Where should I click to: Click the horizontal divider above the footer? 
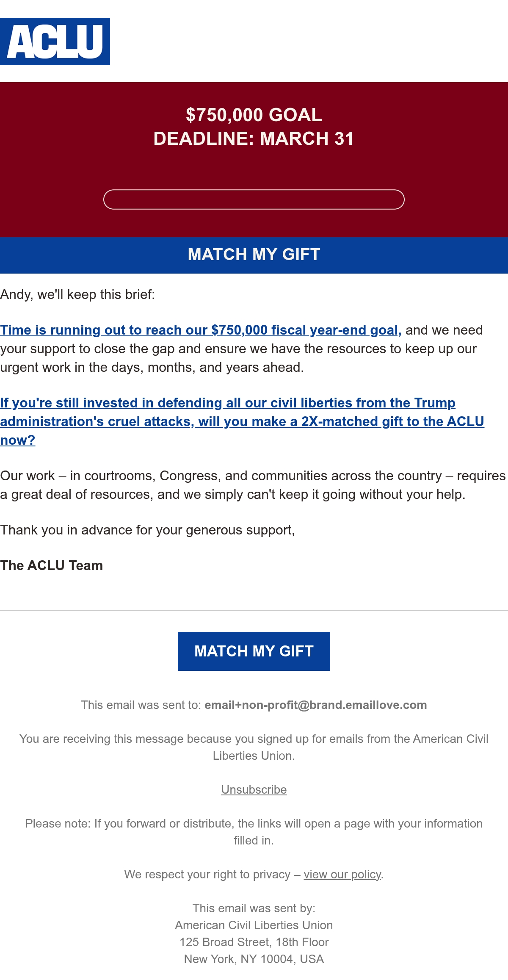tap(254, 610)
